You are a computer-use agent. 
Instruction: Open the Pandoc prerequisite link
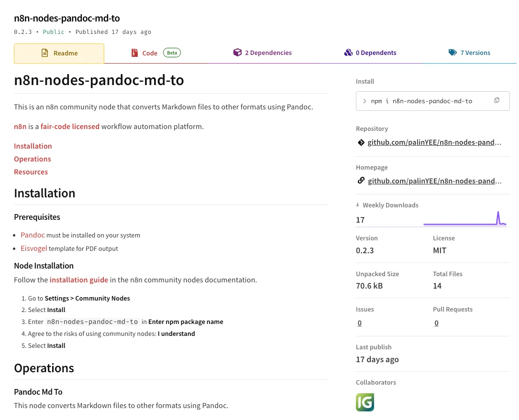pyautogui.click(x=33, y=235)
